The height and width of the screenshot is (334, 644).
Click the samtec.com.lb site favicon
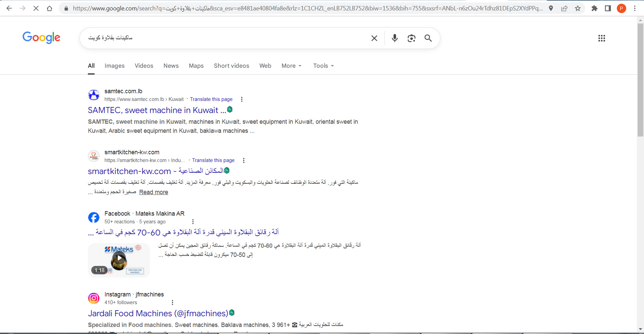pos(94,95)
